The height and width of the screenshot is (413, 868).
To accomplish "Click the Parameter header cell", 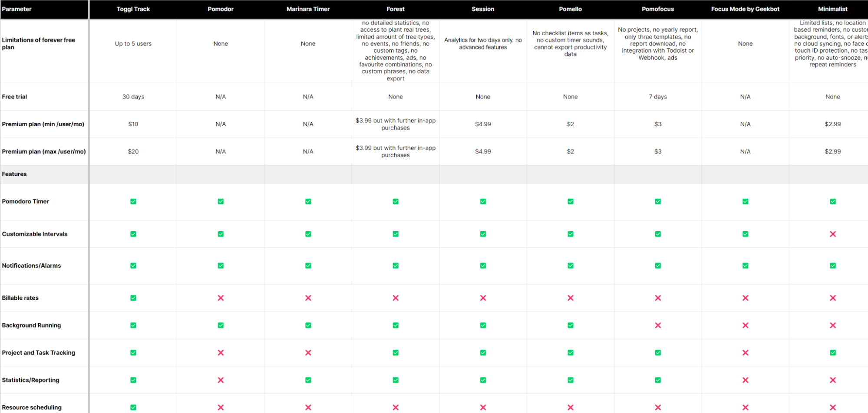I will click(x=17, y=9).
